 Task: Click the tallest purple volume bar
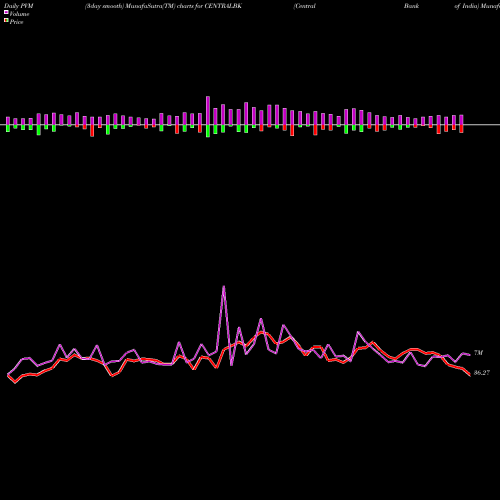point(208,111)
